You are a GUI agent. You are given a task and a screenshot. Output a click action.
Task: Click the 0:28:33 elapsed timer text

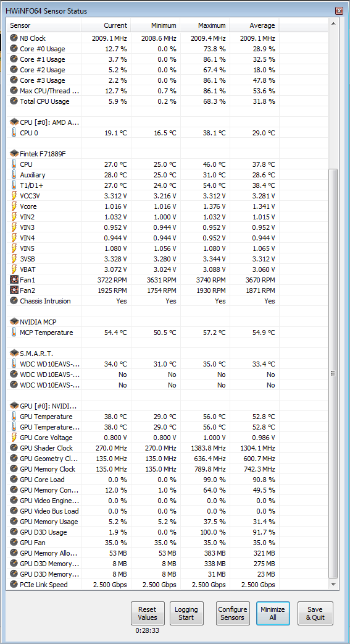[147, 630]
